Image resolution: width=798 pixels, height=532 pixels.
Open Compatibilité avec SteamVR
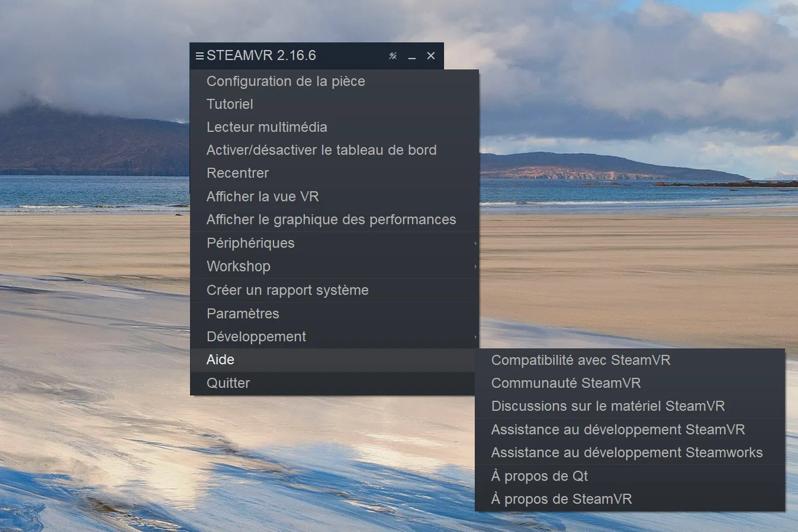click(630, 360)
